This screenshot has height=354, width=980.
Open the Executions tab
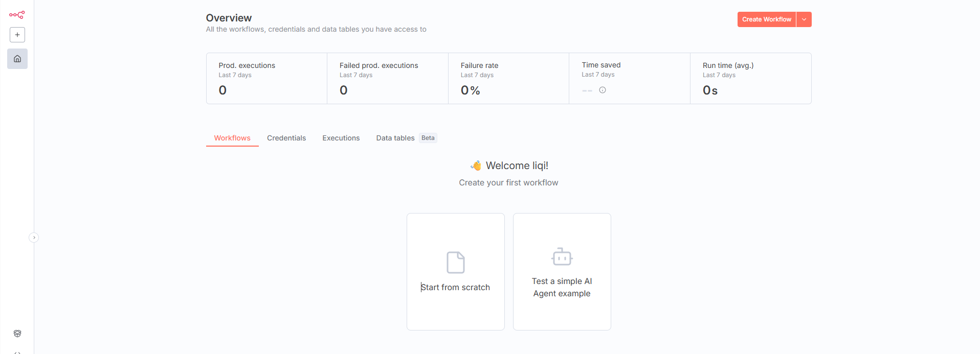click(341, 138)
